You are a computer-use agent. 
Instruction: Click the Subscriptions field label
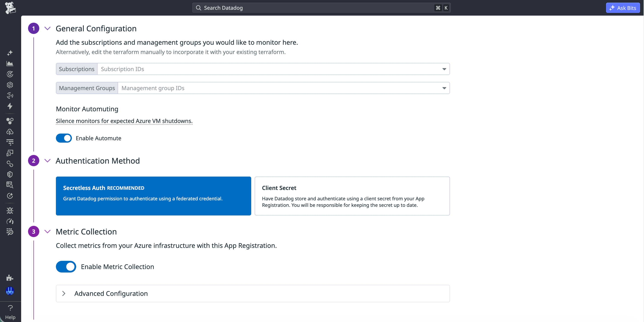click(76, 69)
